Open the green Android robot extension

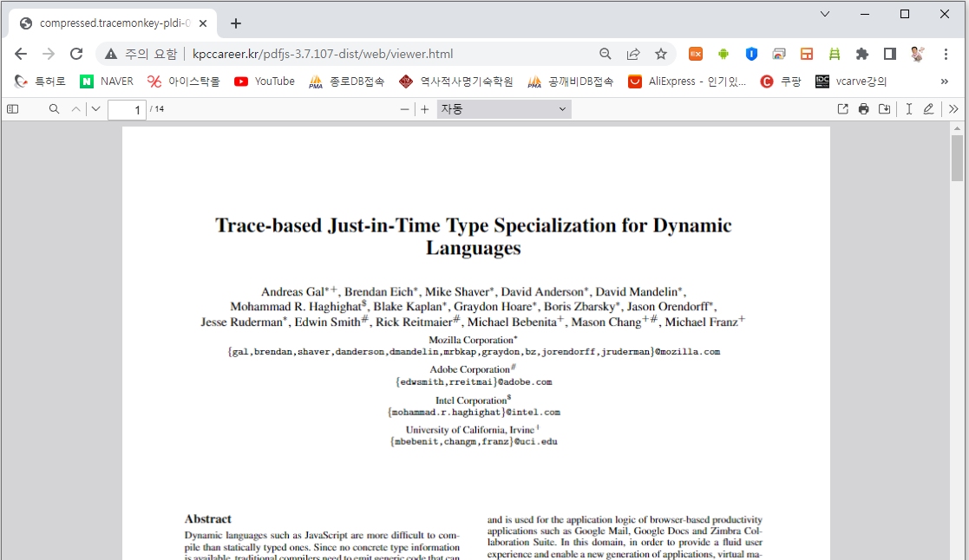click(723, 54)
